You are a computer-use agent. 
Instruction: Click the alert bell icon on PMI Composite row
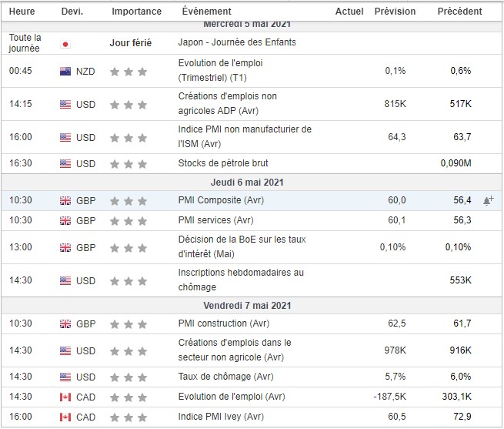[488, 200]
